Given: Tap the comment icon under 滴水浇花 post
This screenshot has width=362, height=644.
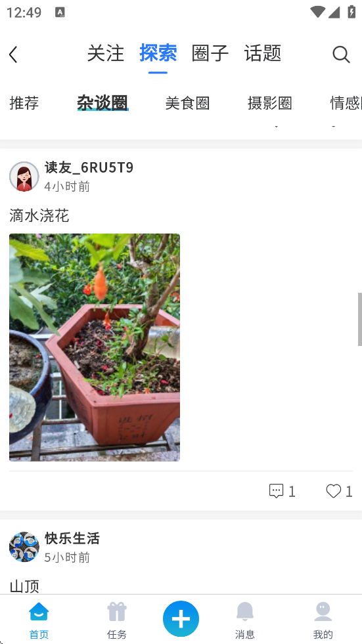Looking at the screenshot, I should coord(276,491).
